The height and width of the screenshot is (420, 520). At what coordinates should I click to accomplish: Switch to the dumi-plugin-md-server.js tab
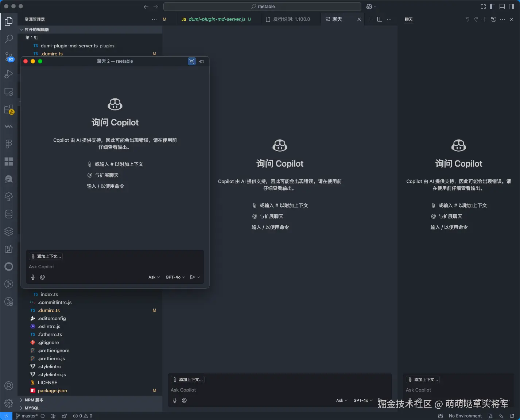pos(219,19)
